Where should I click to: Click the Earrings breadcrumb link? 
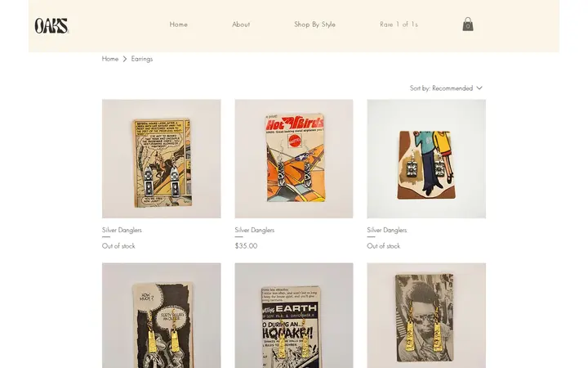click(142, 59)
